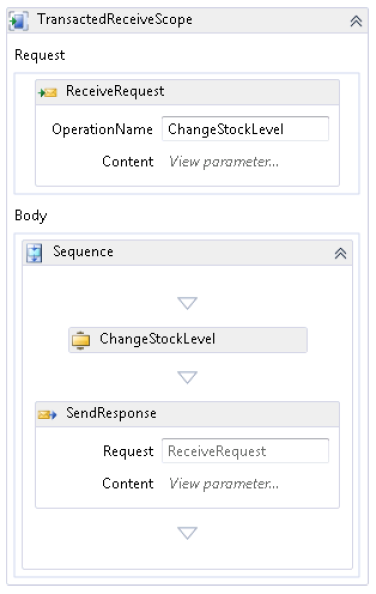This screenshot has height=594, width=376.
Task: Select the ReceiveRequest activity title
Action: [115, 91]
